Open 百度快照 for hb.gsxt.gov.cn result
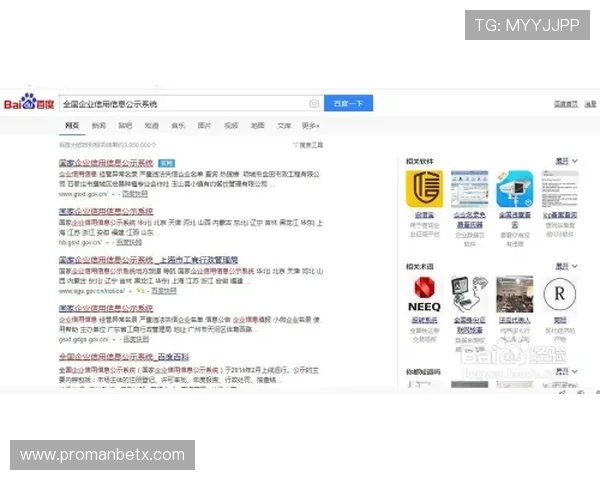The width and height of the screenshot is (600, 480). (x=129, y=242)
